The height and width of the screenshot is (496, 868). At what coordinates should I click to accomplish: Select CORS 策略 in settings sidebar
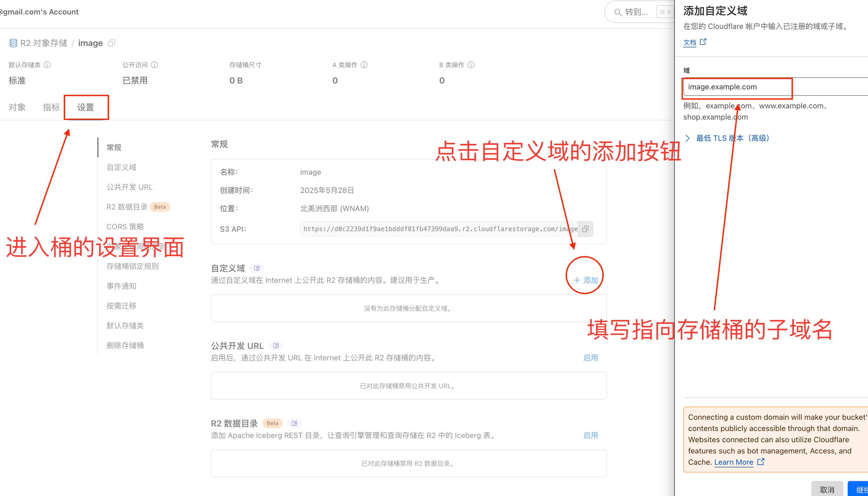pos(125,227)
